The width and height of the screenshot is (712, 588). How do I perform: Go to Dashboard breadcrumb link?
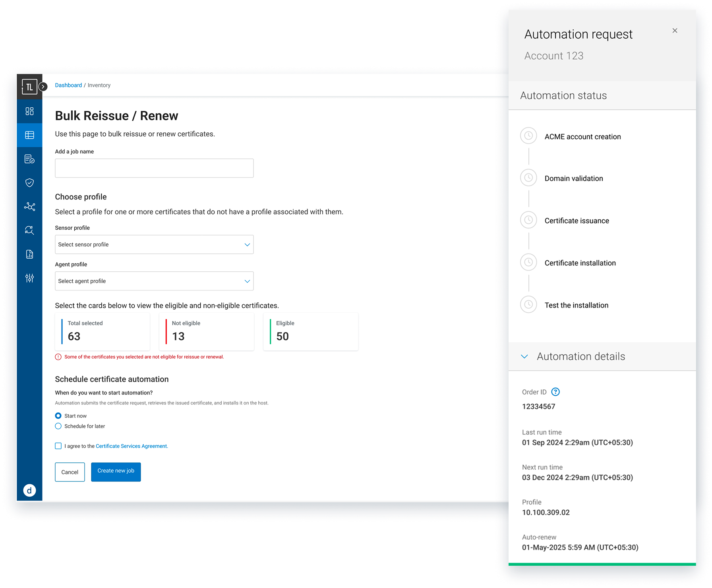(x=68, y=85)
